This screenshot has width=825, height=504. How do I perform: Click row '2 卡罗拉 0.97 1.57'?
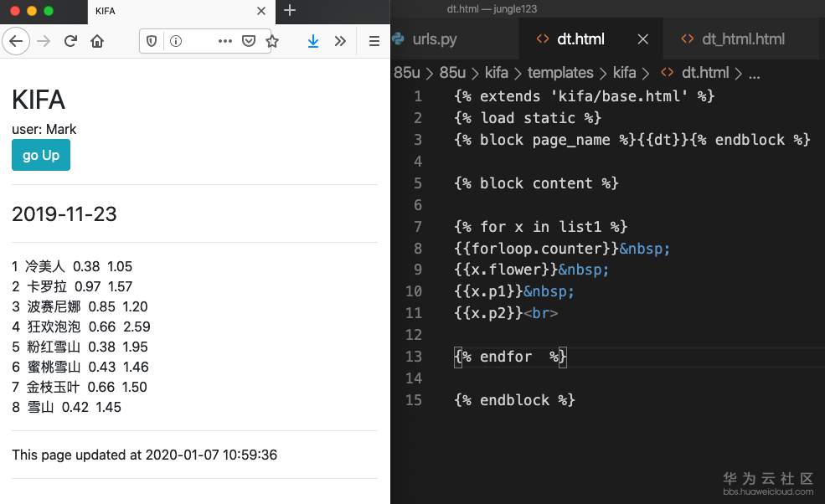pyautogui.click(x=72, y=286)
